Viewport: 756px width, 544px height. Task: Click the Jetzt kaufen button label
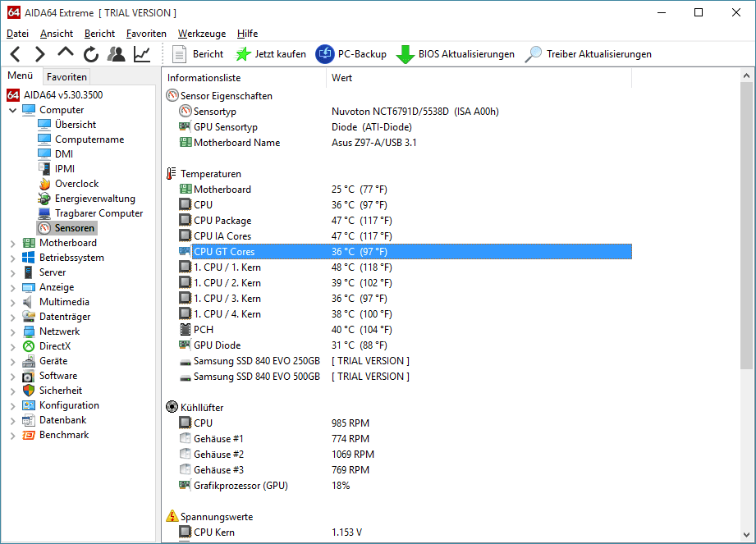pos(280,54)
